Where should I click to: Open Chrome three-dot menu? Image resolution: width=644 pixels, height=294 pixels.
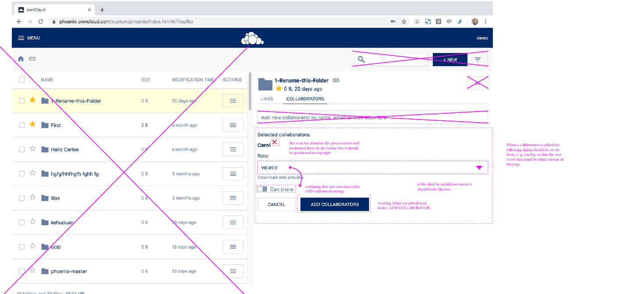click(x=485, y=21)
